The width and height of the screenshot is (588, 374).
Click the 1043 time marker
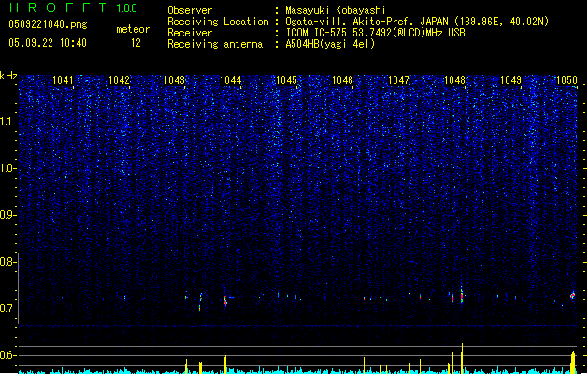[175, 80]
